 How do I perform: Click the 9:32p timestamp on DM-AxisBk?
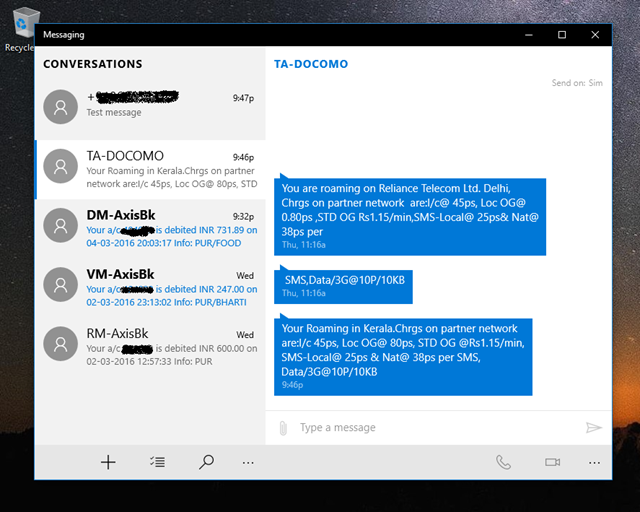pos(243,216)
